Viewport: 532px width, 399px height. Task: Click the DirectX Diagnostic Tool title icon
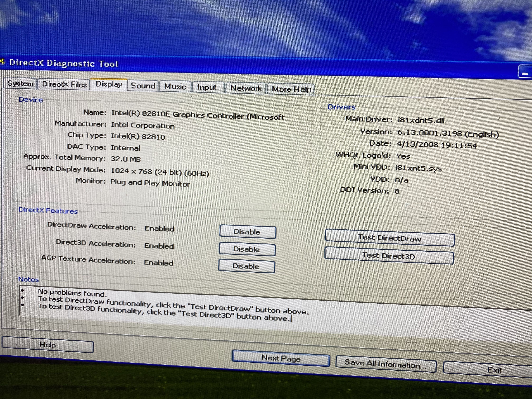(2, 62)
